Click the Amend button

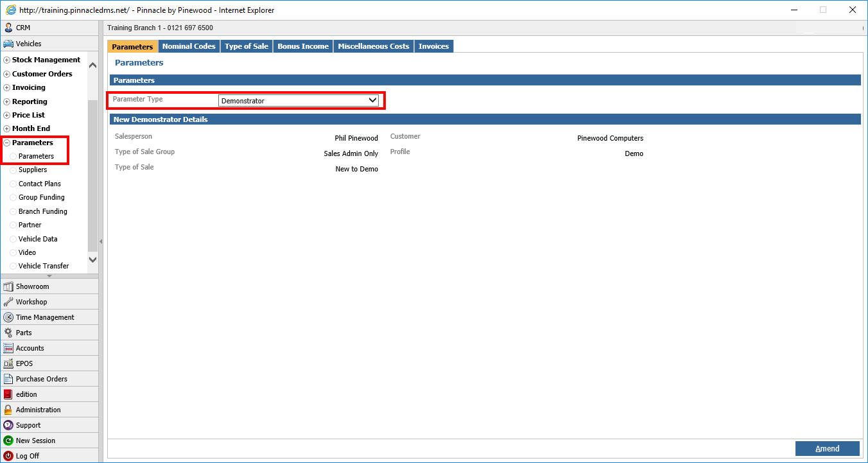click(828, 448)
